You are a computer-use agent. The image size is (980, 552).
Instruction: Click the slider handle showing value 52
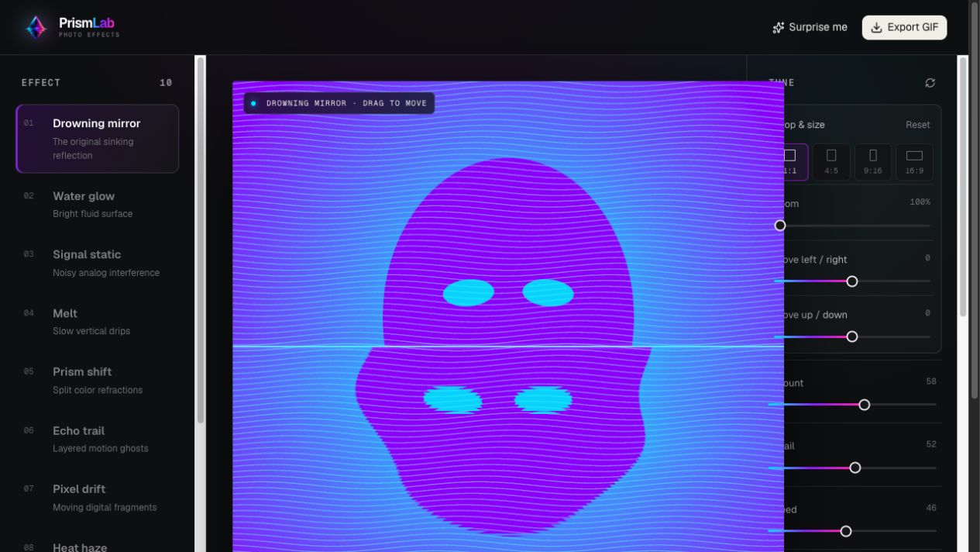pos(855,467)
